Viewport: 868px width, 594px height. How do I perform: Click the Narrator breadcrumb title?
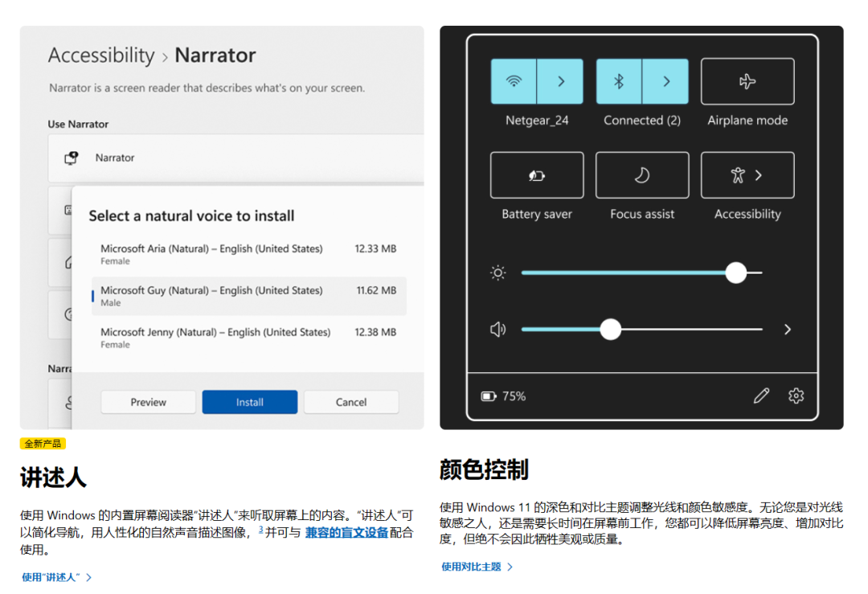pyautogui.click(x=215, y=55)
